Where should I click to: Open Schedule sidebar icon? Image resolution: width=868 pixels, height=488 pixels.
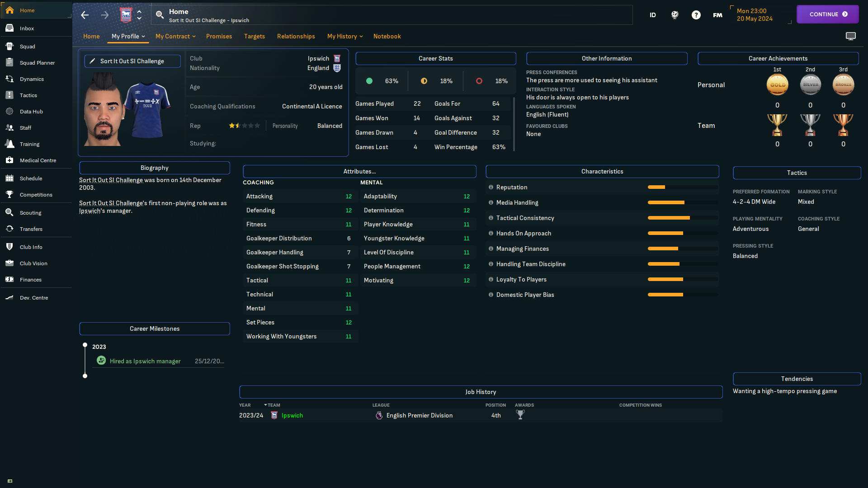point(9,178)
